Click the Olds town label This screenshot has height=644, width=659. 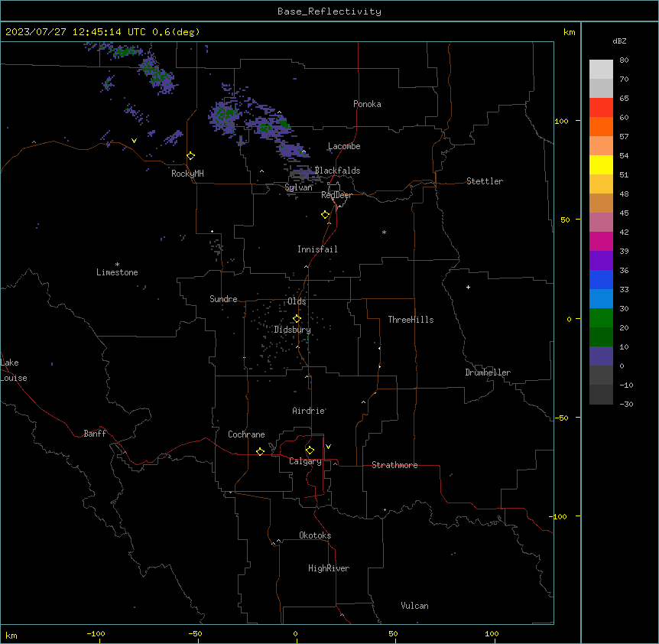click(297, 301)
